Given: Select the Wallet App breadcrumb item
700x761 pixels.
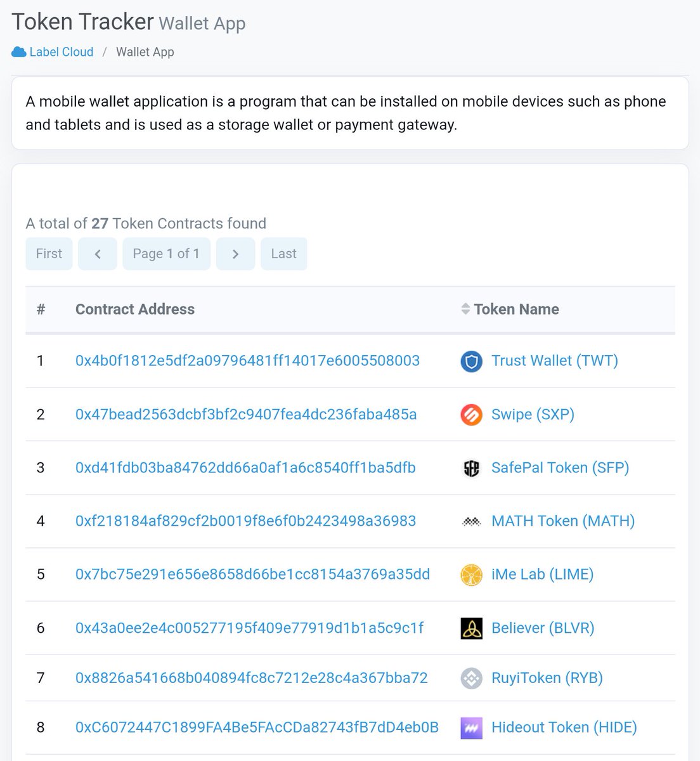Looking at the screenshot, I should click(145, 51).
